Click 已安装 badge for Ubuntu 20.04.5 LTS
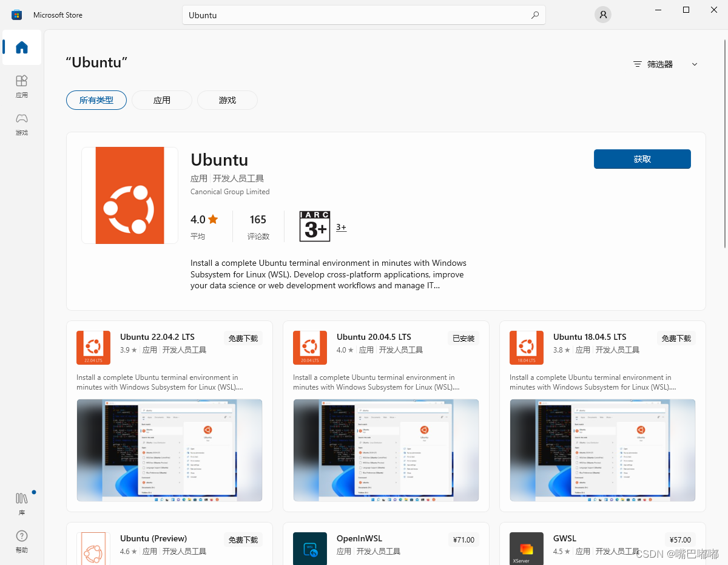The image size is (728, 565). [x=463, y=339]
